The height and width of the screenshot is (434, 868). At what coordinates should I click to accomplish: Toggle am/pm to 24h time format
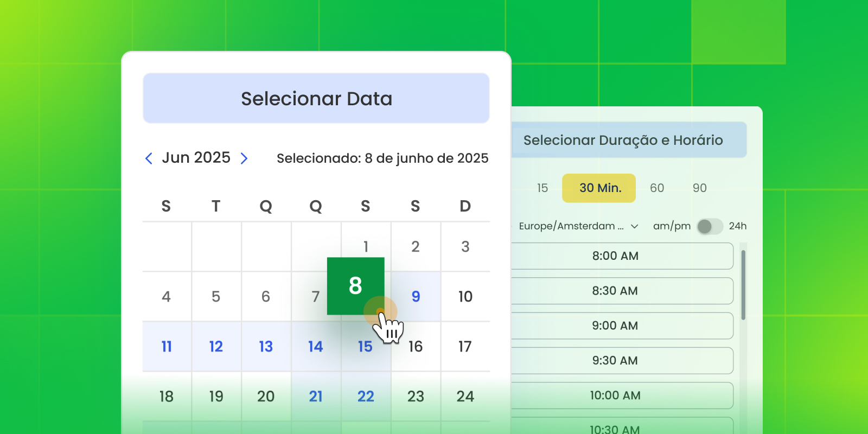(710, 226)
